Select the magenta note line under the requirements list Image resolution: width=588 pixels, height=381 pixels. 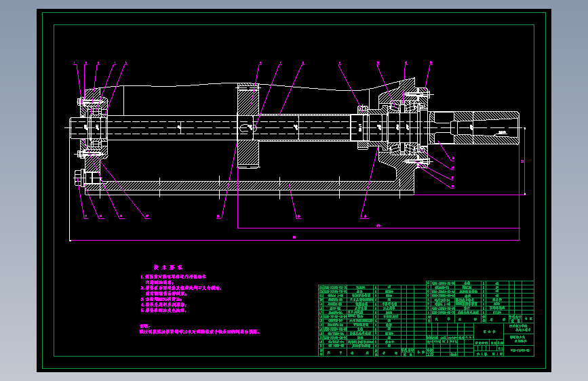pos(199,332)
